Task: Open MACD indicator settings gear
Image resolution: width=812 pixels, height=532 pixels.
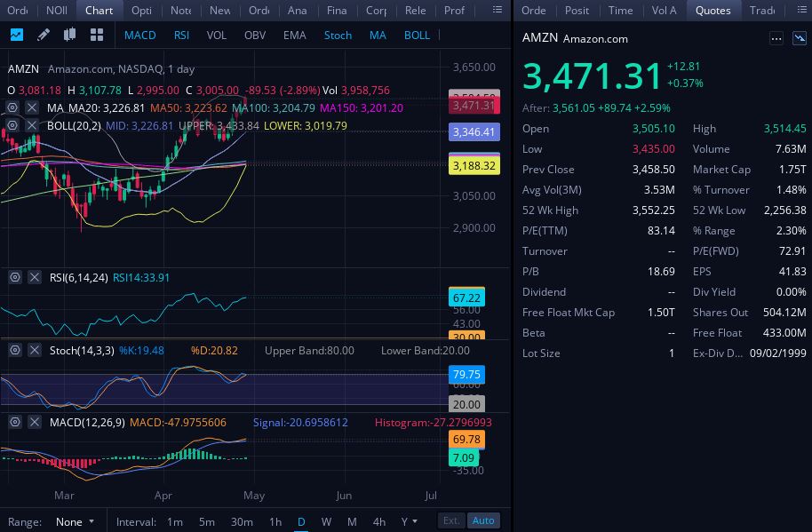Action: [15, 422]
